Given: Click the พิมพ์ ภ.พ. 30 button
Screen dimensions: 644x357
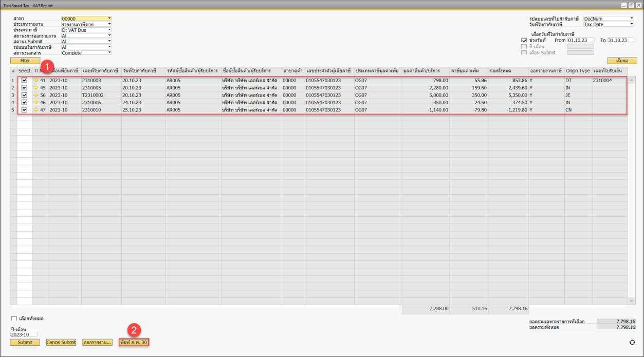Looking at the screenshot, I should pos(134,342).
